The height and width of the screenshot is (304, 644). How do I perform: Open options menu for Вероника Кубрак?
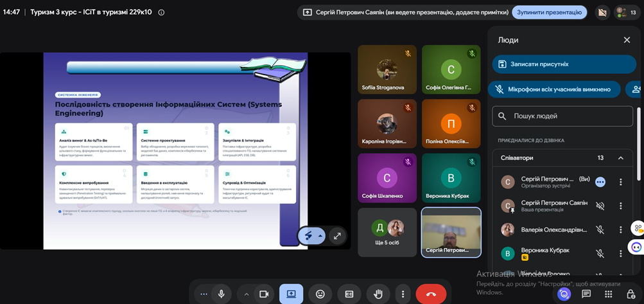(621, 253)
